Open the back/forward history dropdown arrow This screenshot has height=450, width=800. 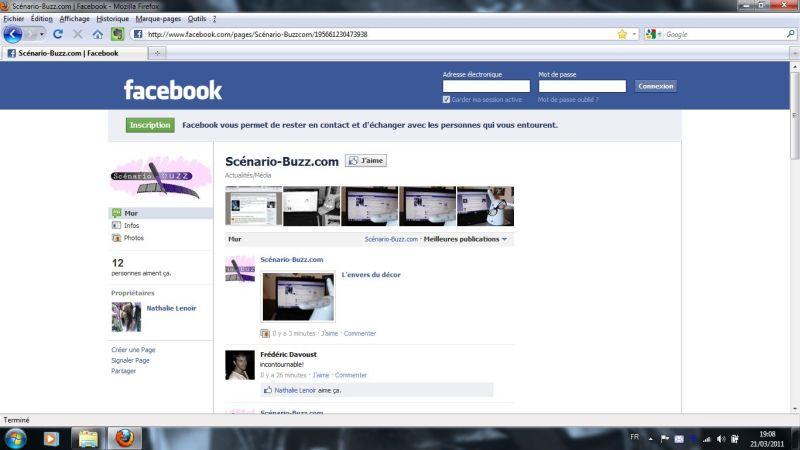(42, 34)
